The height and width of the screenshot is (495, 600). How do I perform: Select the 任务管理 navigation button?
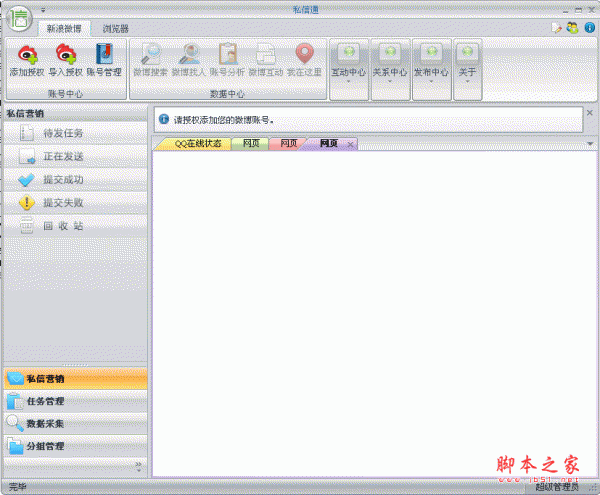(75, 401)
